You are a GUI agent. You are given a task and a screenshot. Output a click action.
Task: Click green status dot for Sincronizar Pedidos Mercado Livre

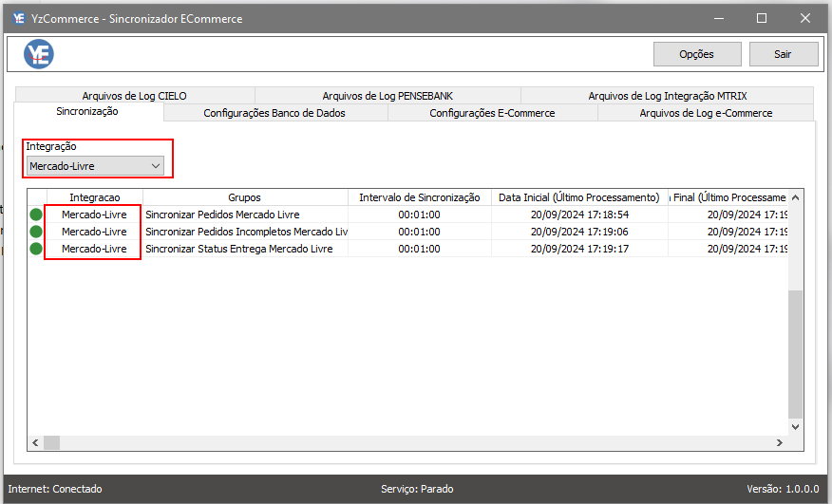pyautogui.click(x=36, y=215)
